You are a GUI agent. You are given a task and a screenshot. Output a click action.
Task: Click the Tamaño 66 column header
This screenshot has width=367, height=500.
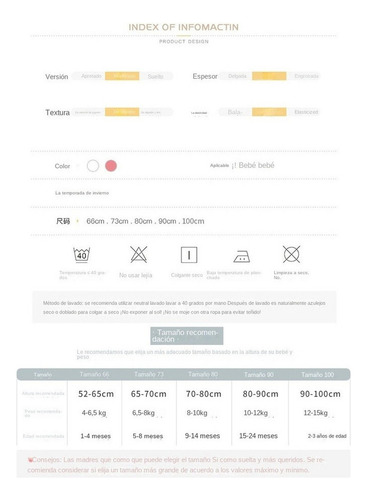tap(94, 374)
